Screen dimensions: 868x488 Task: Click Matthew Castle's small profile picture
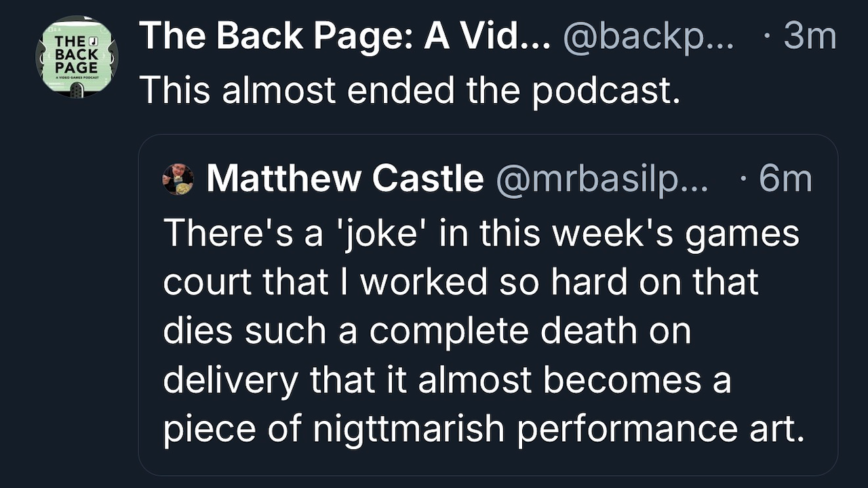point(178,179)
